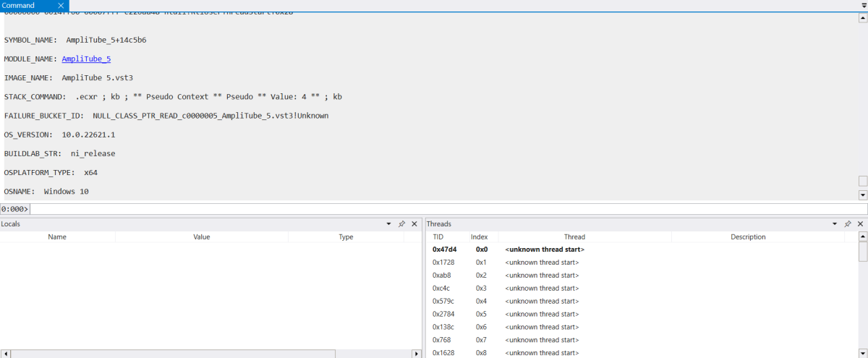Click the BUILDLAB_STR ni_release line
This screenshot has width=868, height=358.
(59, 153)
